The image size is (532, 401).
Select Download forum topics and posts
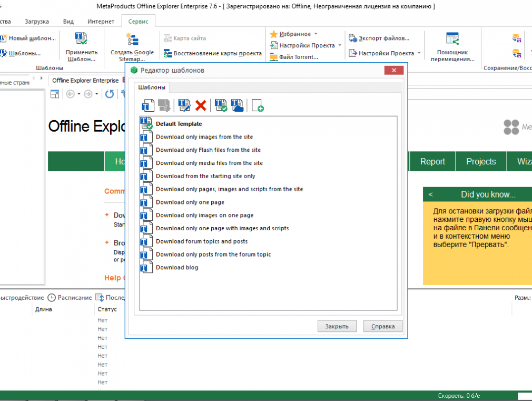tap(268, 241)
